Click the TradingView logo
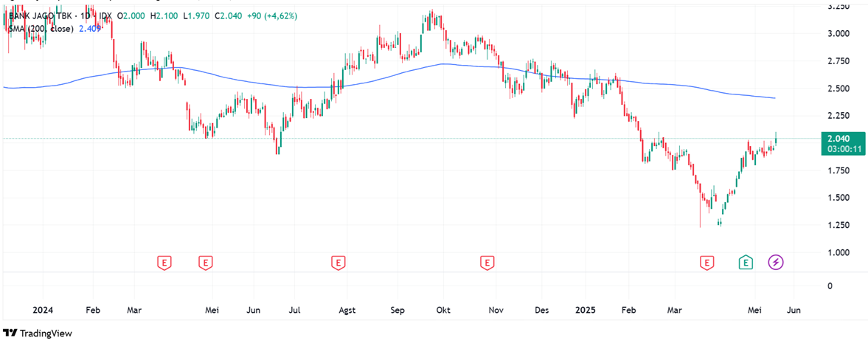This screenshot has width=868, height=346. click(x=38, y=333)
